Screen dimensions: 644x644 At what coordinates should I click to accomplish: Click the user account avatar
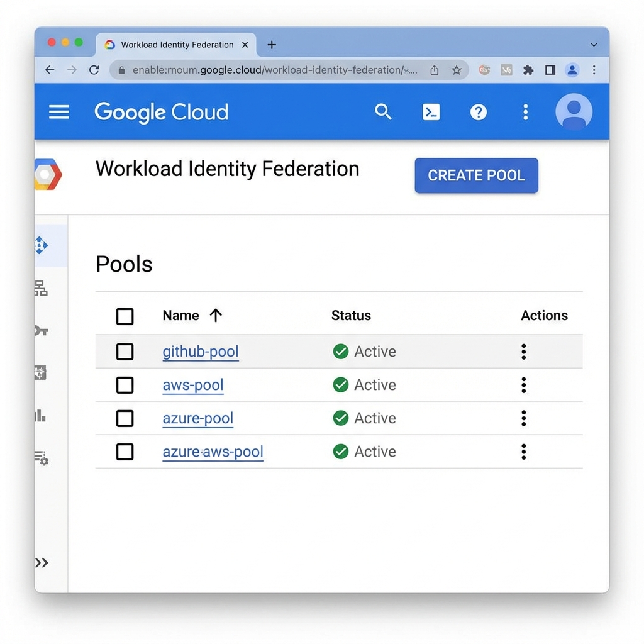(574, 112)
